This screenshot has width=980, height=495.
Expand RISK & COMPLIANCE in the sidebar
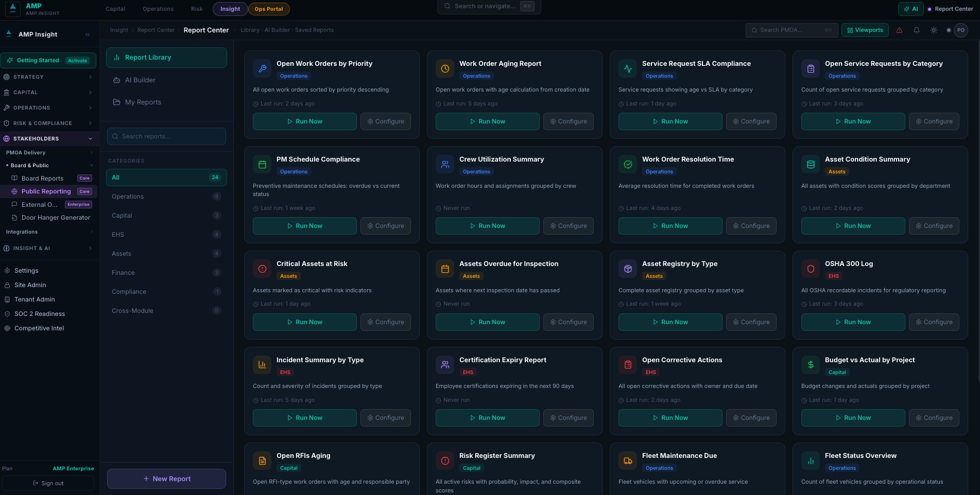pos(48,123)
